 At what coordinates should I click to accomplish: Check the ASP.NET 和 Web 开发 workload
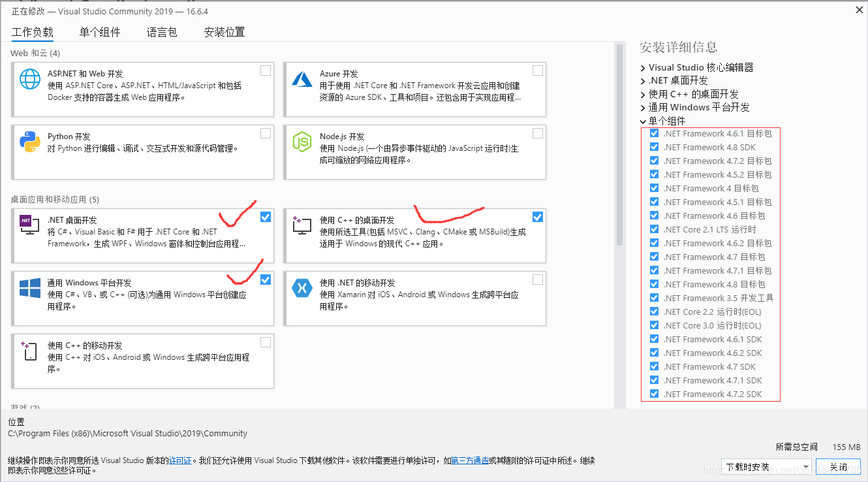(266, 71)
